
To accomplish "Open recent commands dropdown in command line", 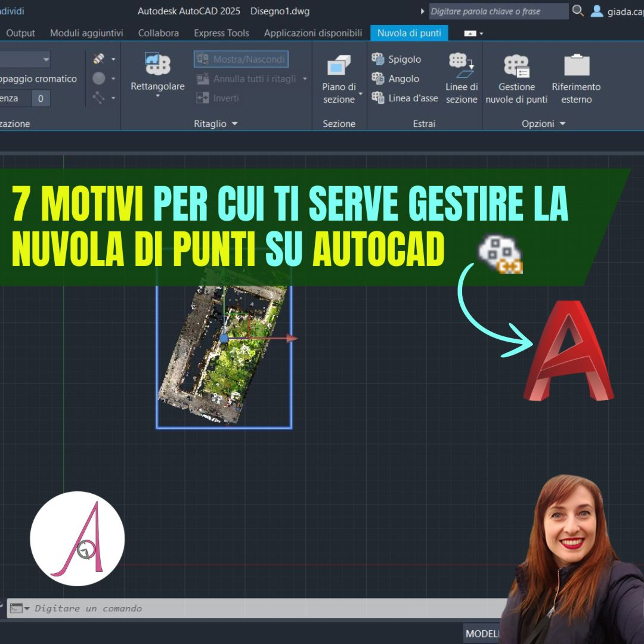I will click(x=27, y=608).
